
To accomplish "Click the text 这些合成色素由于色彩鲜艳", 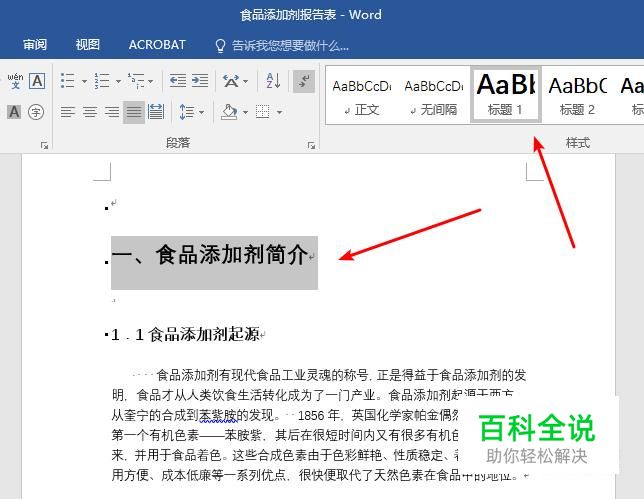I will coord(307,455).
